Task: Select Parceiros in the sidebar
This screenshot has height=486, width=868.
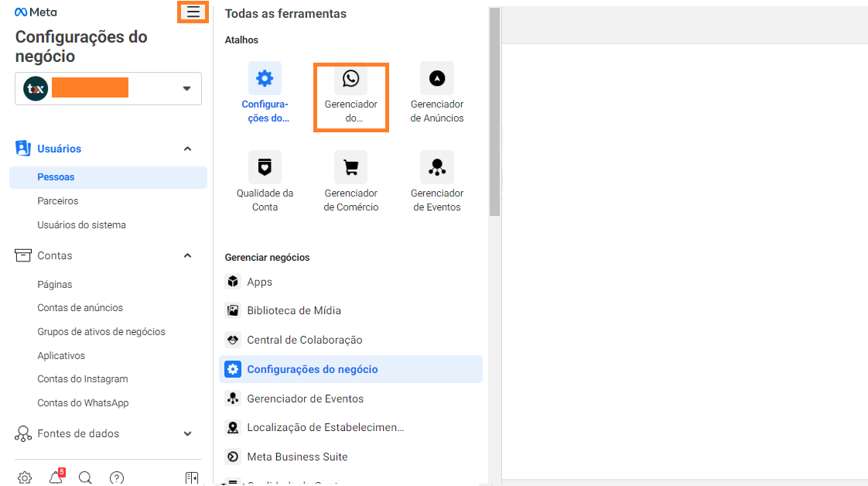Action: [57, 201]
